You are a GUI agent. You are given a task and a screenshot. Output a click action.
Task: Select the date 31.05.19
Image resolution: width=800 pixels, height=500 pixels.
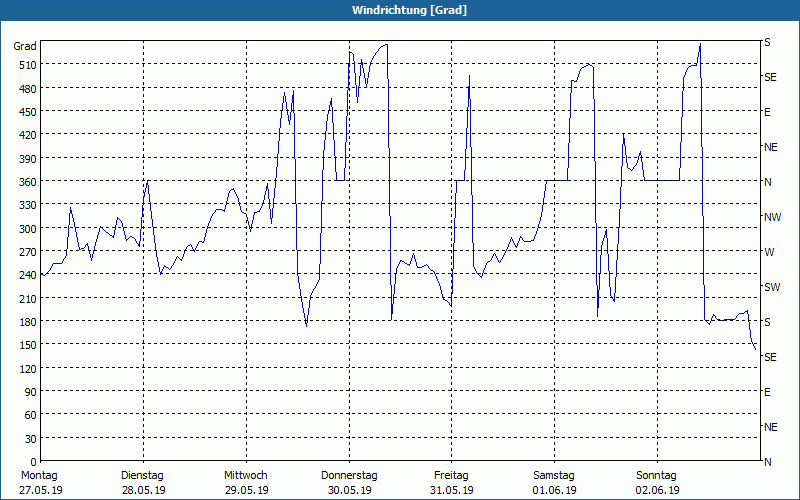click(452, 490)
